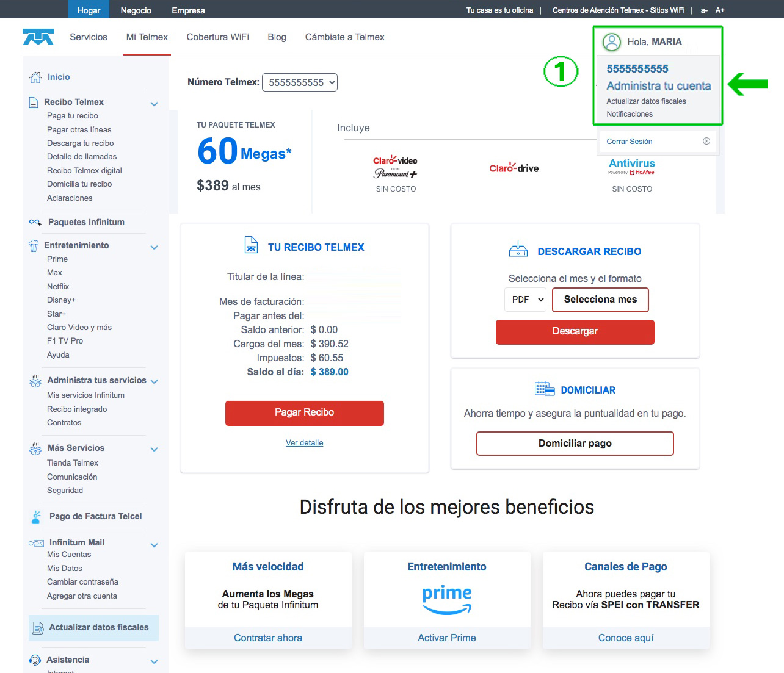Click the Administra tus servicios icon
This screenshot has width=784, height=673.
click(35, 381)
